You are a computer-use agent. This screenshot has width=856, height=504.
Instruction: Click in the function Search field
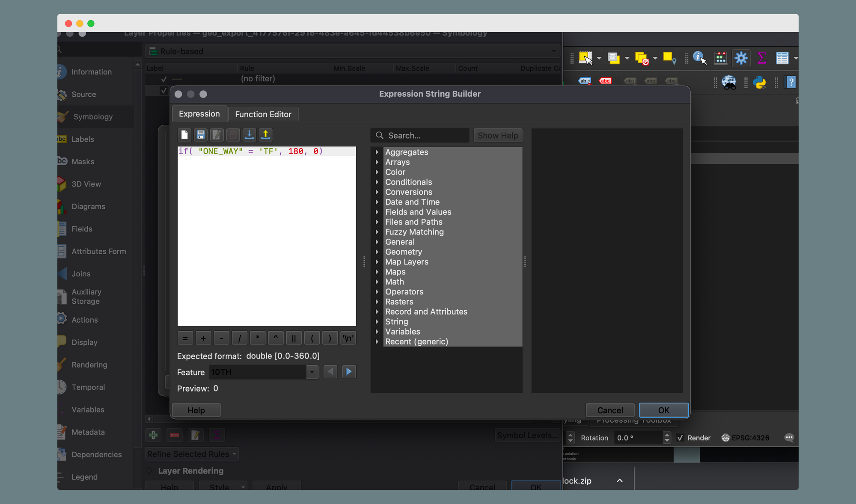424,136
